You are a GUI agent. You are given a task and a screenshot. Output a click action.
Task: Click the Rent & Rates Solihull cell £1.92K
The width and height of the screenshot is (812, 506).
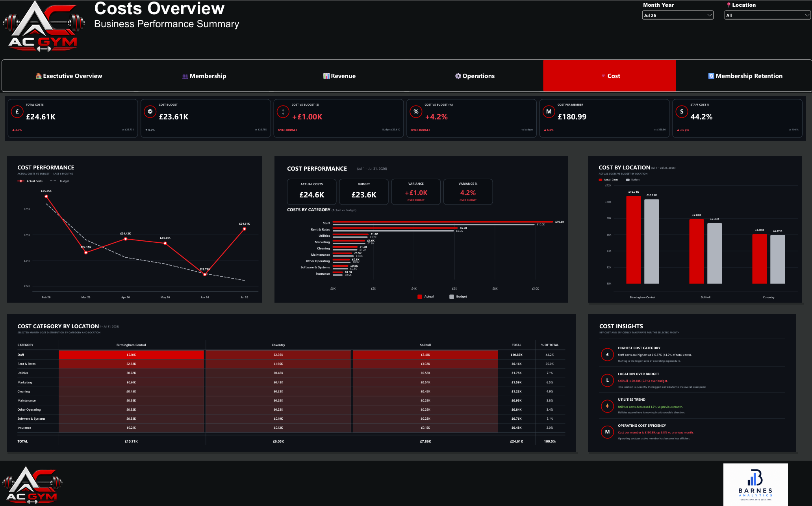(x=425, y=364)
